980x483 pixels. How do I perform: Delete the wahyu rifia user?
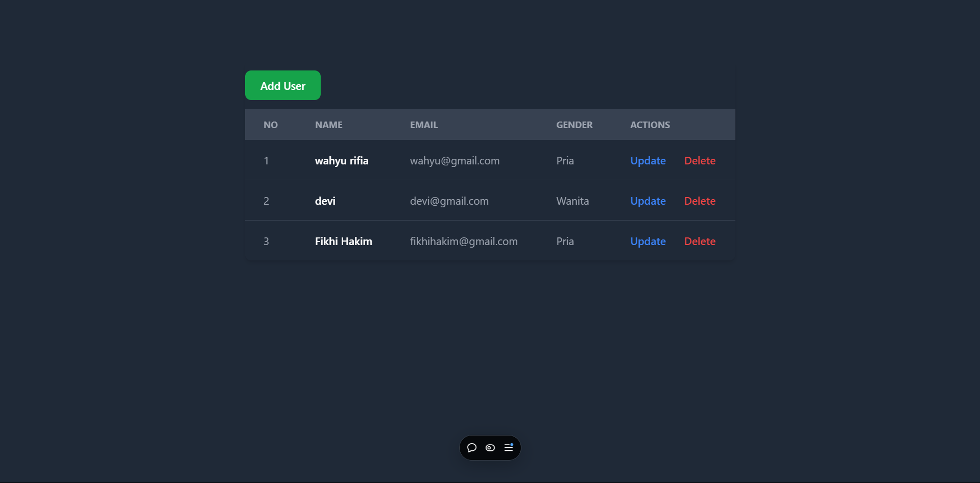tap(700, 161)
